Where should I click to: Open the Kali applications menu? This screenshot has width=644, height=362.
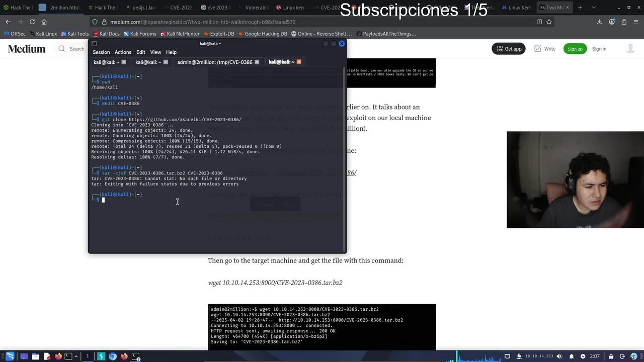[x=10, y=356]
